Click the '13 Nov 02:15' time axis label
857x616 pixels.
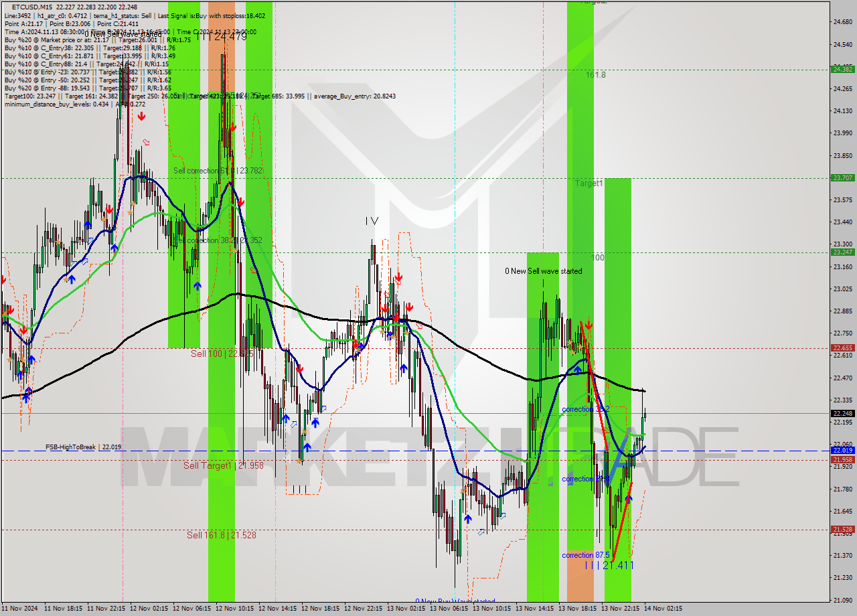406,609
